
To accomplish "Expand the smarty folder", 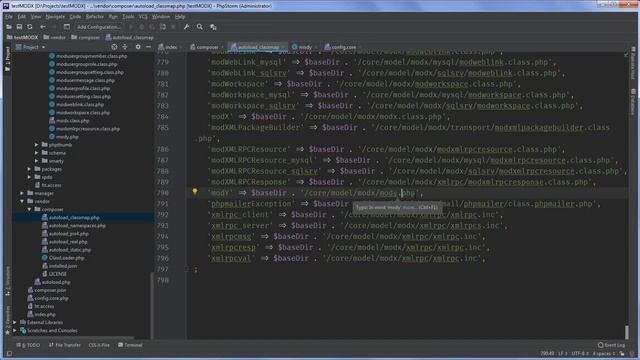I will [x=37, y=161].
